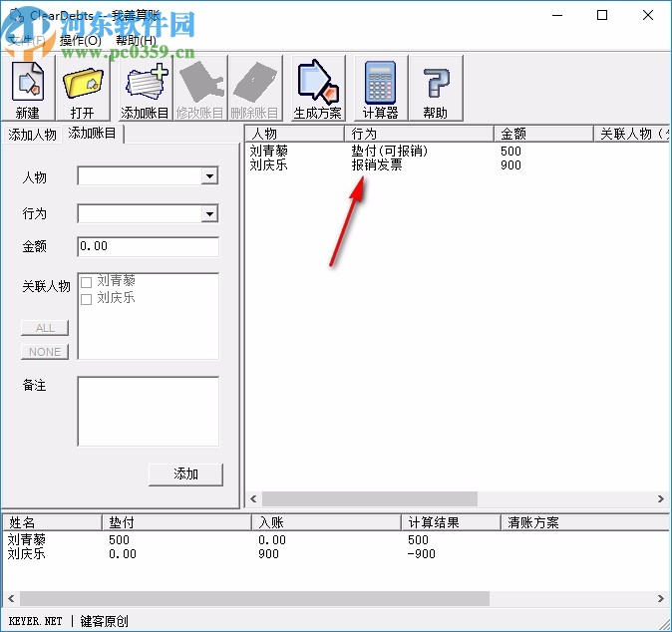
Task: Generate a plan with the 生成方案 icon
Action: click(318, 89)
